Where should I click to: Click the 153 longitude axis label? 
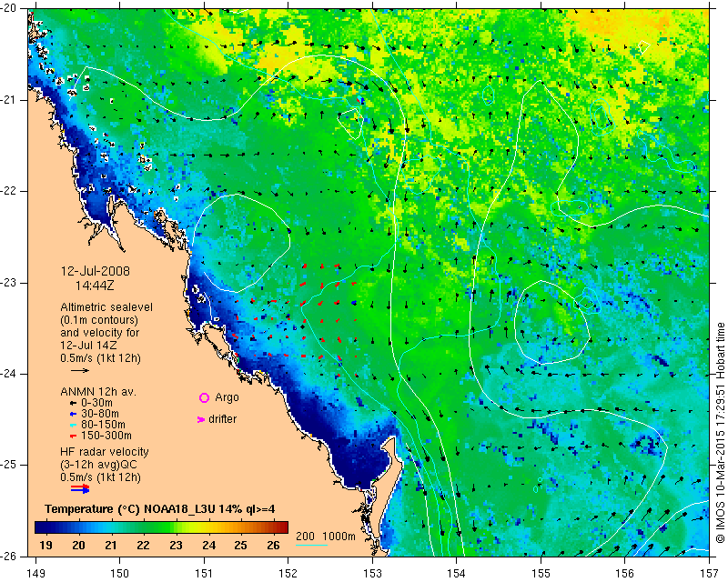(x=372, y=574)
